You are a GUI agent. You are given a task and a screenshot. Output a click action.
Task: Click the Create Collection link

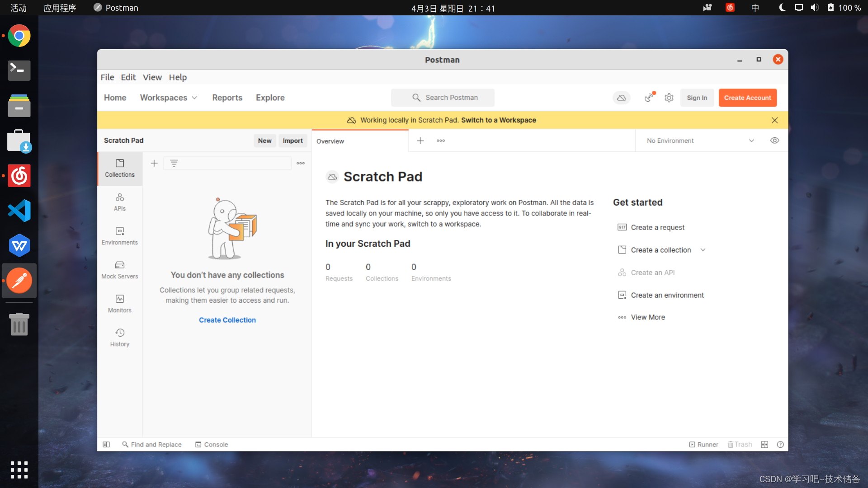tap(227, 320)
